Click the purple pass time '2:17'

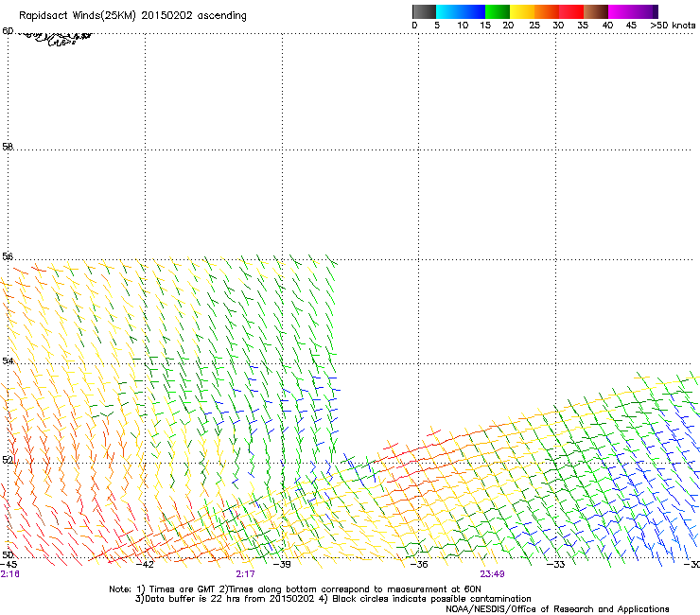[246, 574]
